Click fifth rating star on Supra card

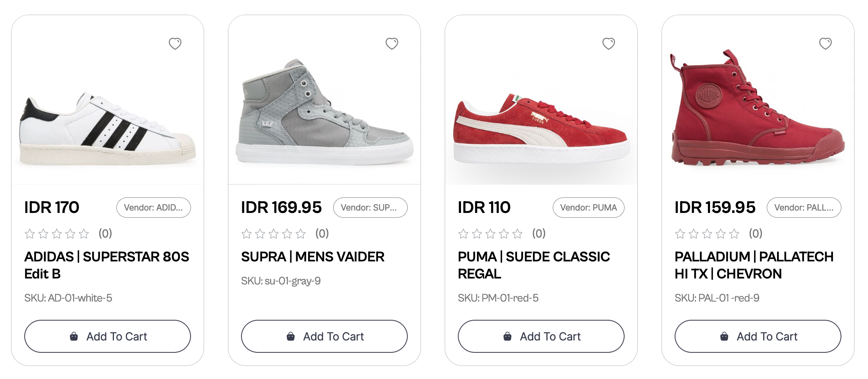tap(301, 234)
